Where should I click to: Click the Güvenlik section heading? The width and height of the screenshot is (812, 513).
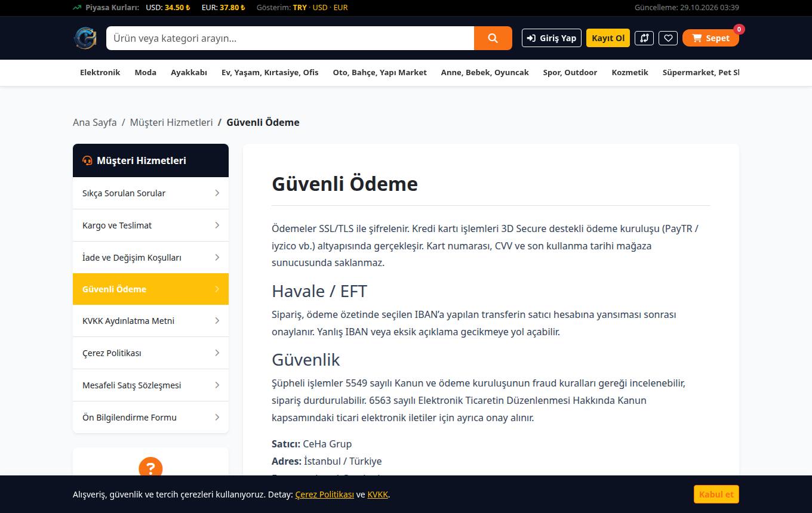306,360
